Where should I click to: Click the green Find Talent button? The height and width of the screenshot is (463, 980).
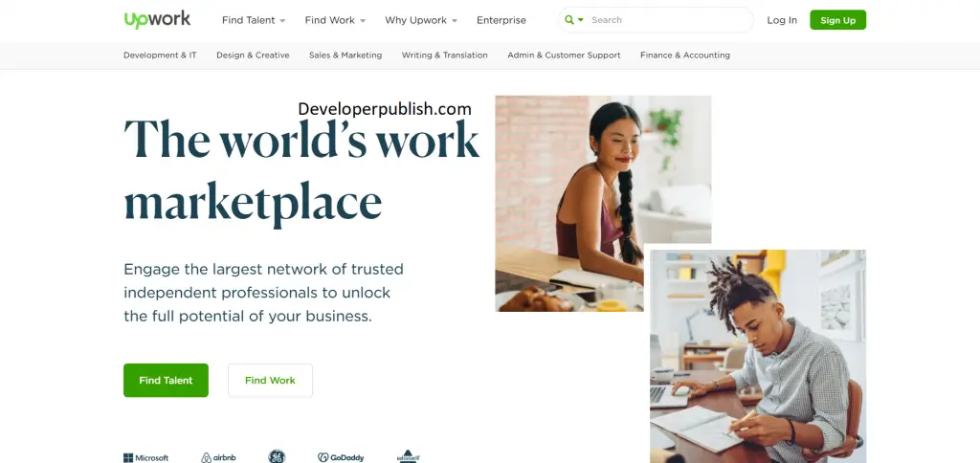point(166,380)
